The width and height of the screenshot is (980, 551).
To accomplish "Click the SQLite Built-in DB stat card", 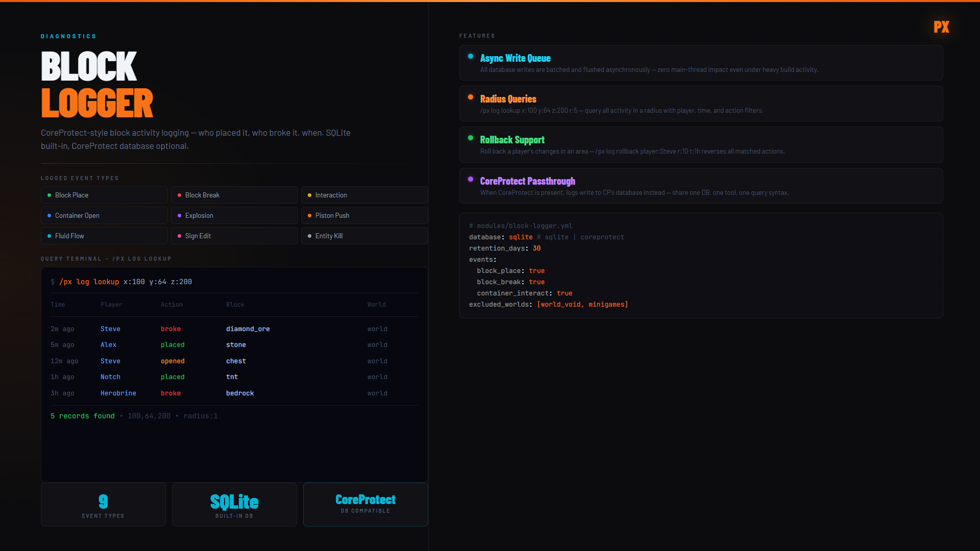I will (234, 505).
